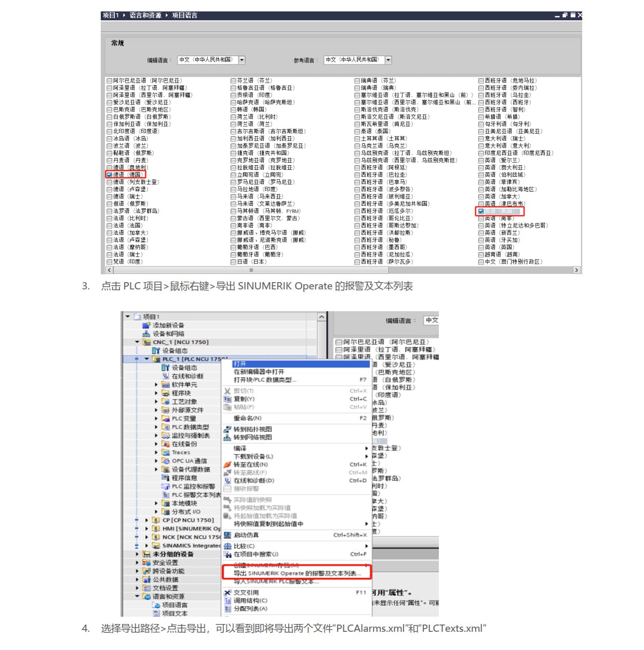The image size is (644, 650).
Task: Click the PLC 变量 folder icon
Action: [x=166, y=418]
